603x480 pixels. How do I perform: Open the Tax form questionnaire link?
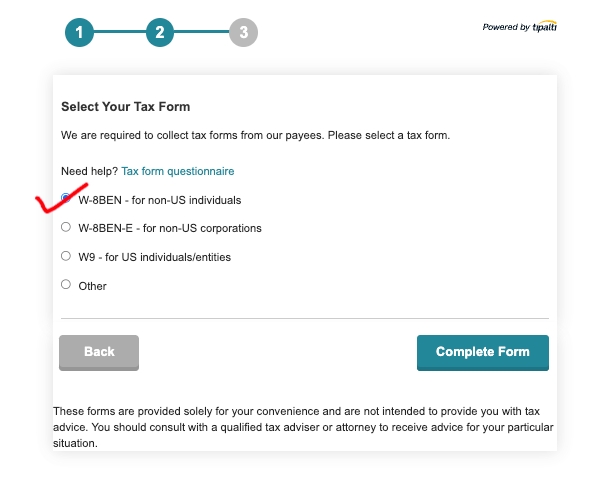178,171
